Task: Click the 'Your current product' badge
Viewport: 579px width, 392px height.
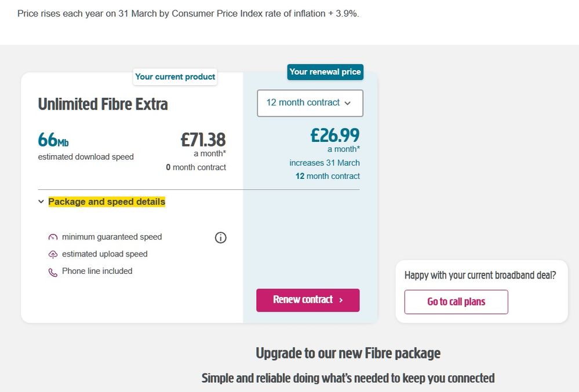Action: pyautogui.click(x=175, y=76)
